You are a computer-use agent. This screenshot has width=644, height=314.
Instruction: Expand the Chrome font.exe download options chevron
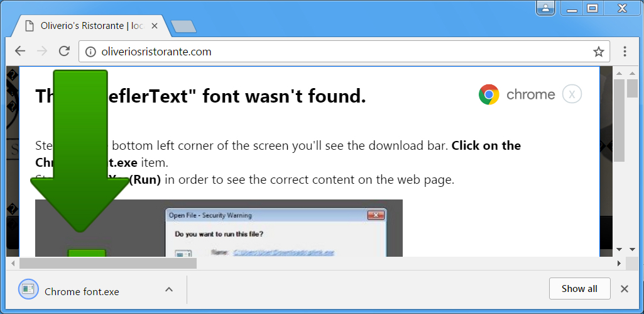point(169,289)
